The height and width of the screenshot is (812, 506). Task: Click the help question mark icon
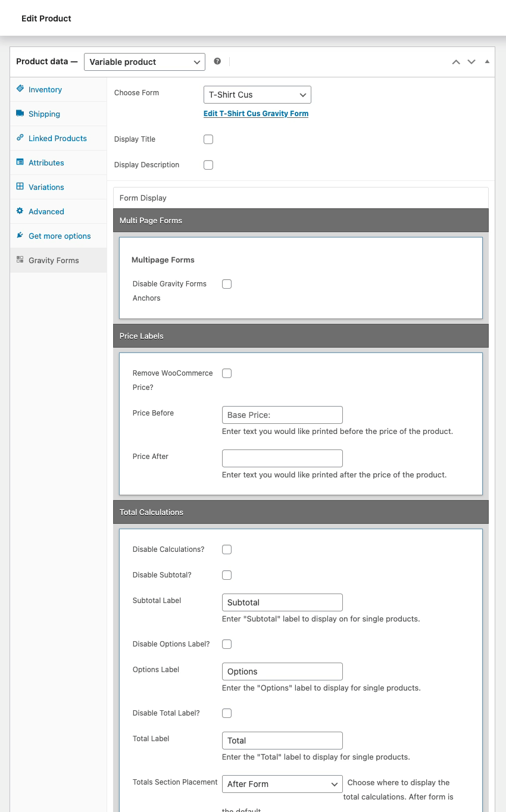coord(217,61)
